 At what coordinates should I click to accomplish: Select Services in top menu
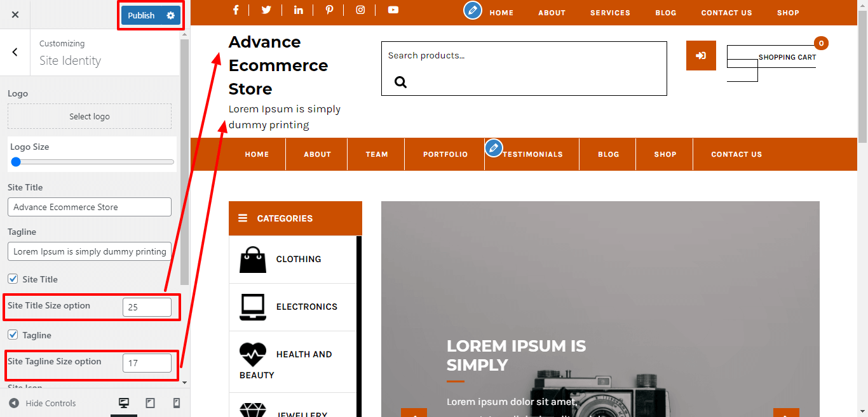(x=610, y=13)
